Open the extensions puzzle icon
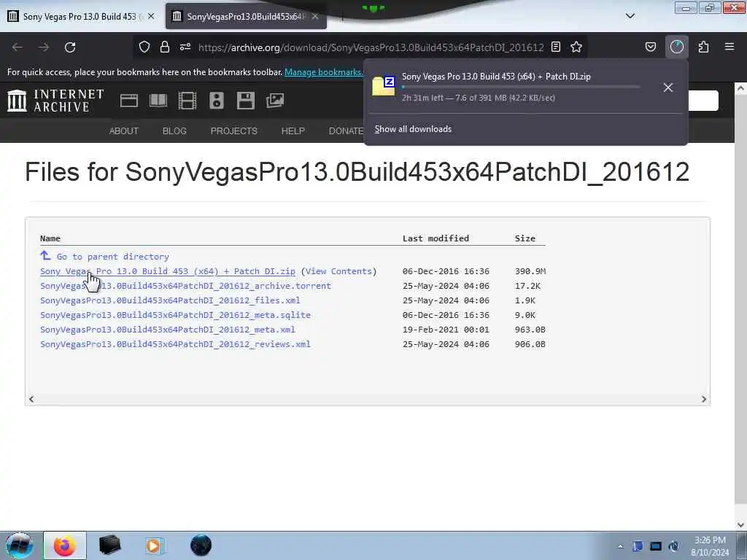This screenshot has width=747, height=560. 703,47
